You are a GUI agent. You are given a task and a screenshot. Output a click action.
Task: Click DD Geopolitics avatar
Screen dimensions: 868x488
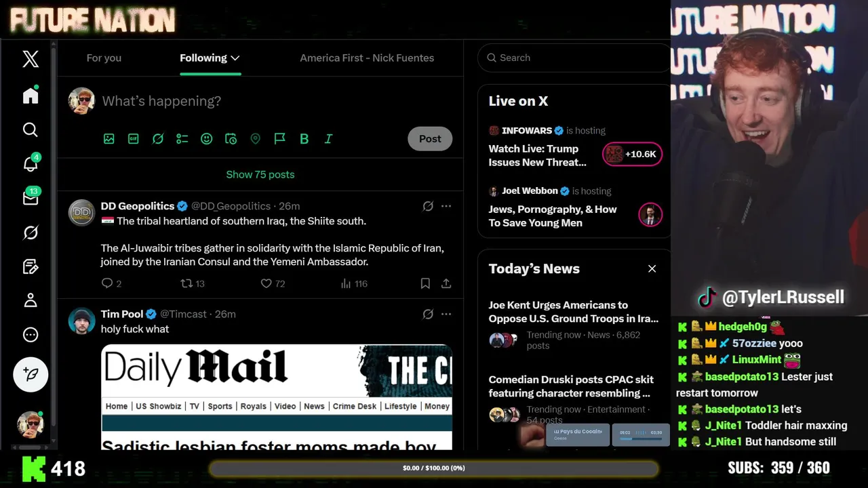coord(82,213)
